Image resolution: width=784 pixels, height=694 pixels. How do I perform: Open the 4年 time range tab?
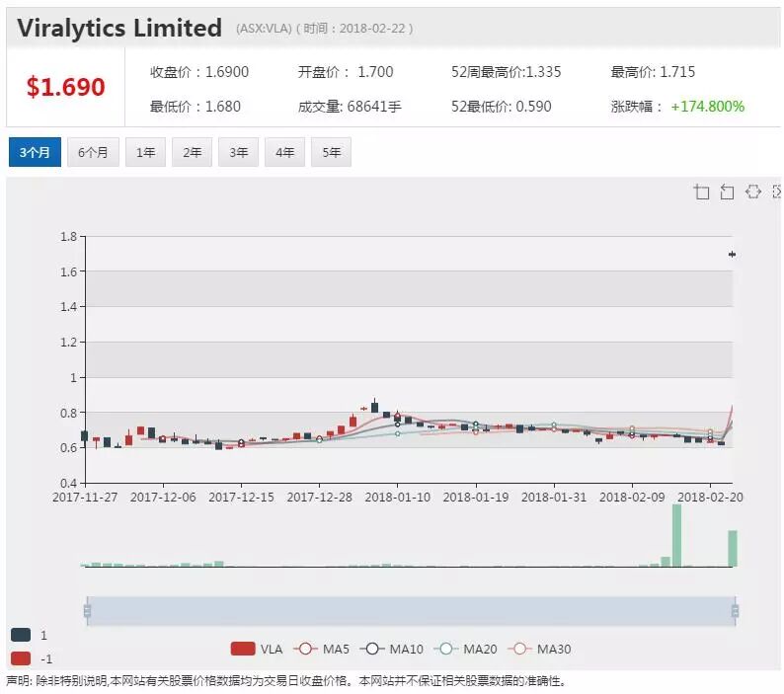click(285, 152)
